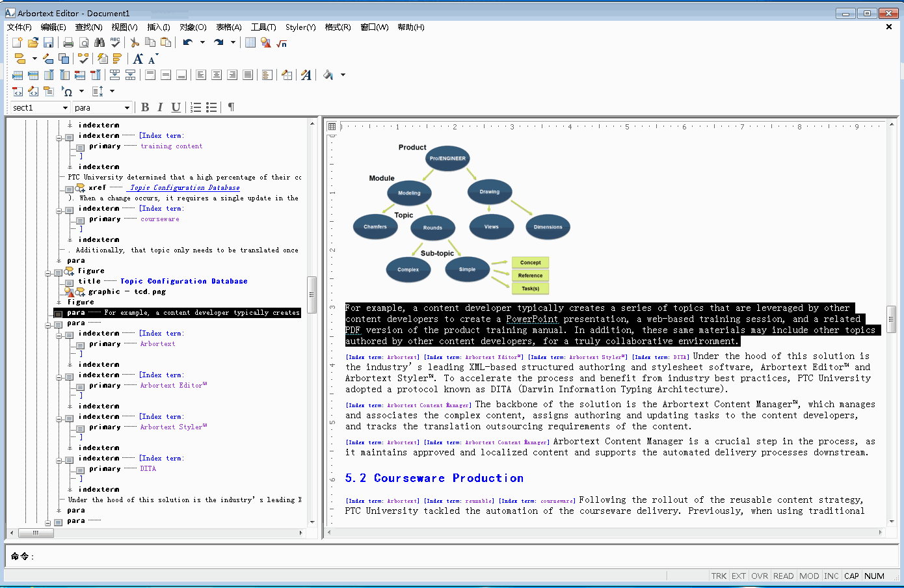
Task: Undo the last action with the undo arrow
Action: pos(188,42)
